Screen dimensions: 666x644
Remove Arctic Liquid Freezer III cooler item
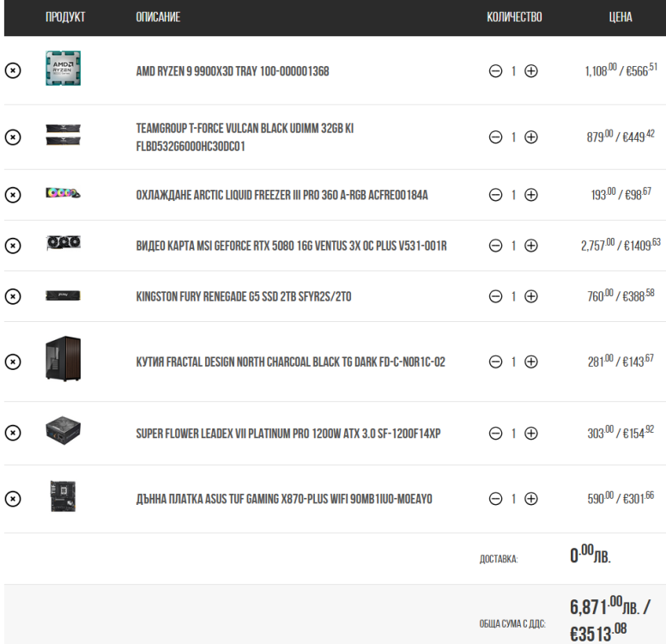pos(13,195)
